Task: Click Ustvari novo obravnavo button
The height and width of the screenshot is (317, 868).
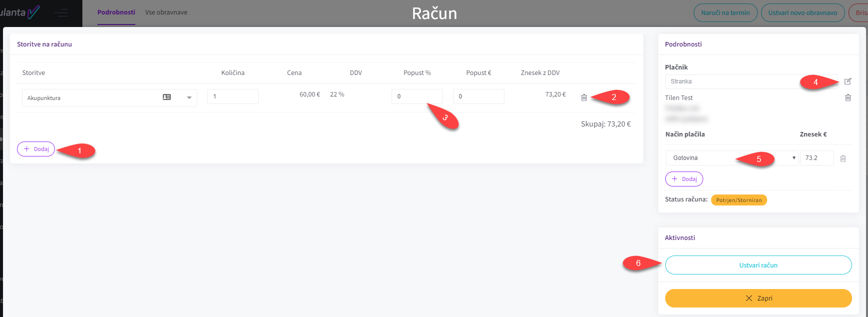Action: 802,13
